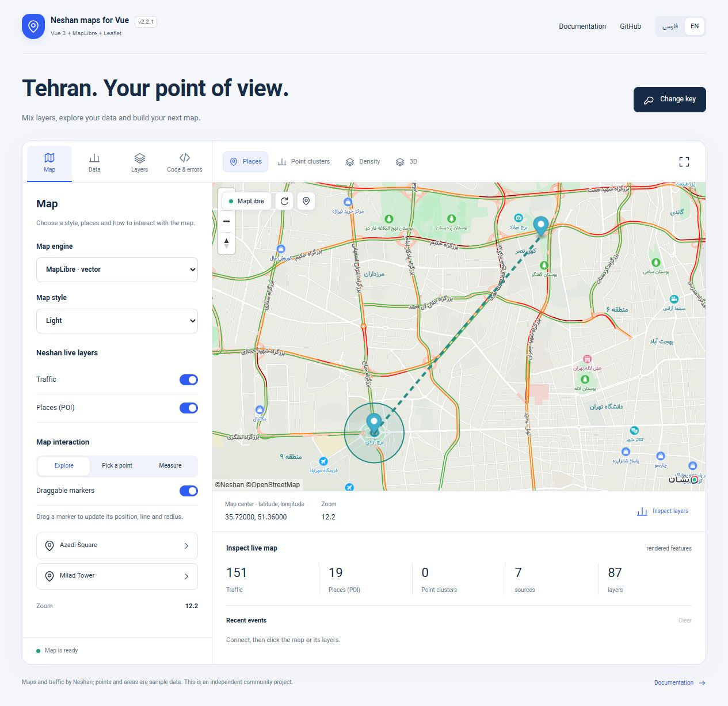Toggle the Draggable markers switch
The width and height of the screenshot is (728, 706).
pyautogui.click(x=189, y=491)
